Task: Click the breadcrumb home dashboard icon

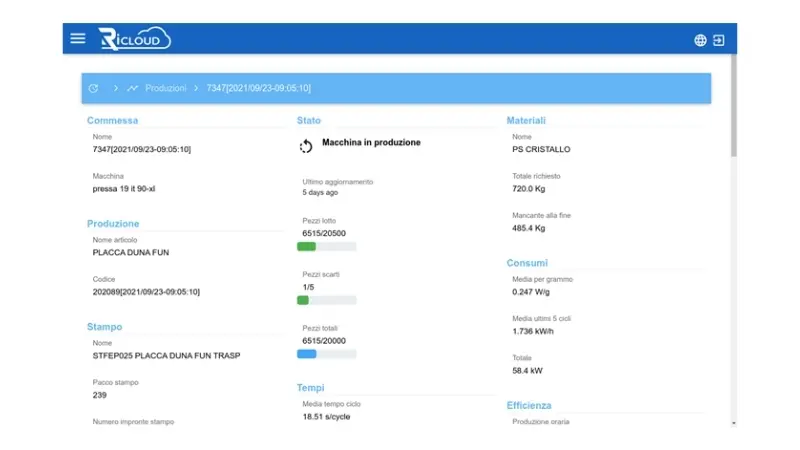Action: [x=93, y=88]
